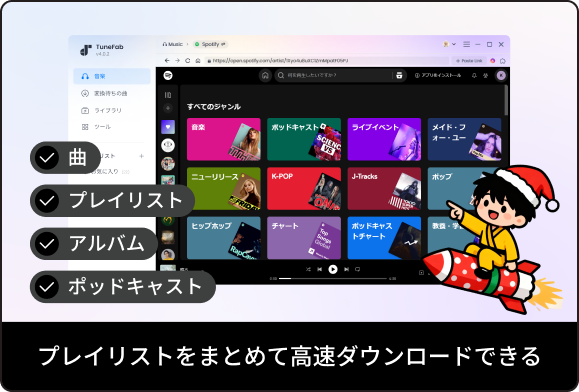Click the open.spotify.com URL field
This screenshot has width=579, height=392.
(327, 61)
